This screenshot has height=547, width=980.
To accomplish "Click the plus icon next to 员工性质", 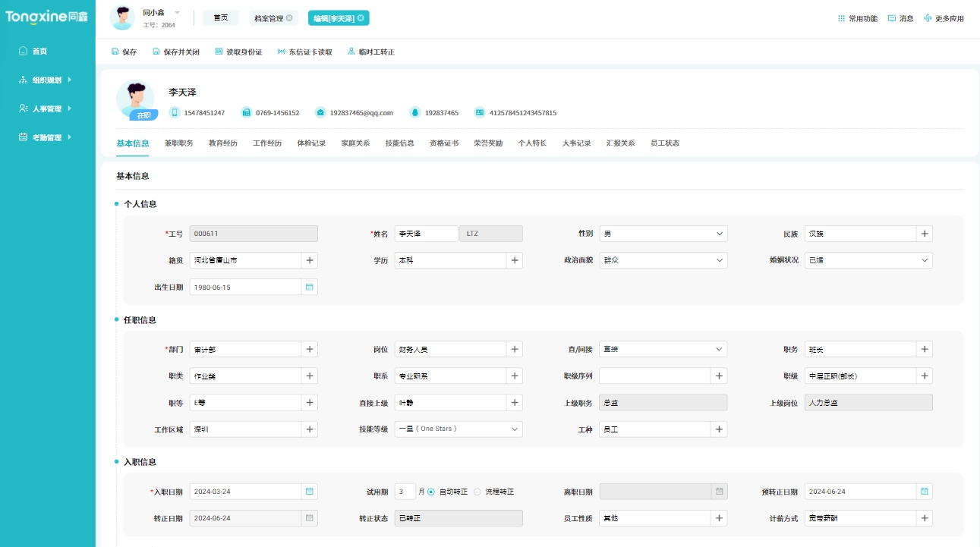I will point(720,518).
